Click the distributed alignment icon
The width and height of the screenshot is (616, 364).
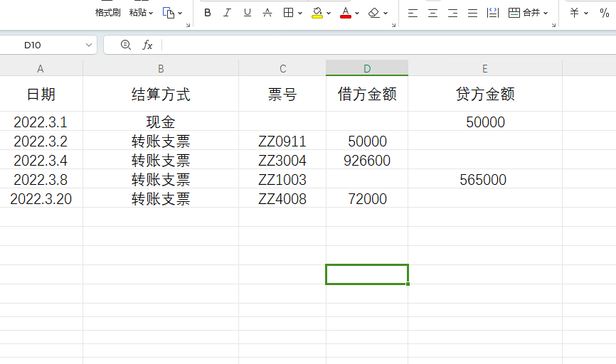click(493, 13)
